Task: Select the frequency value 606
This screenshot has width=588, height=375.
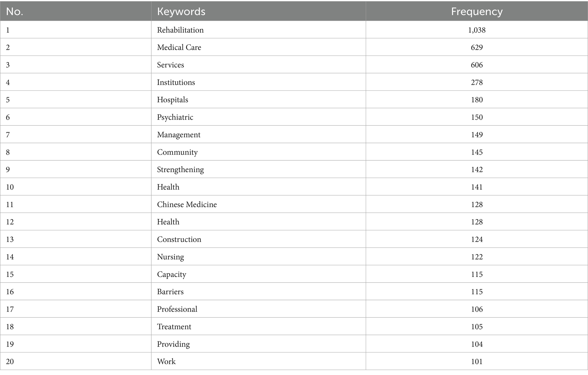Action: (476, 65)
